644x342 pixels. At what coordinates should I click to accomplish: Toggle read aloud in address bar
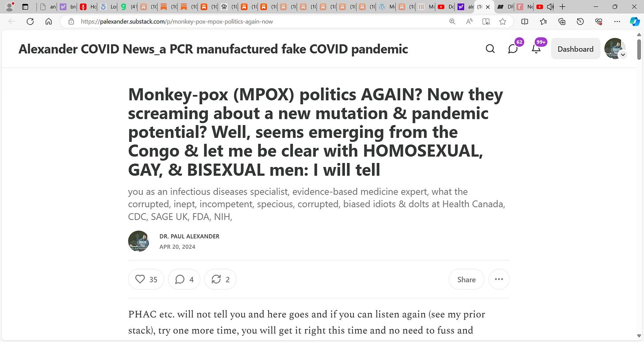(x=469, y=21)
